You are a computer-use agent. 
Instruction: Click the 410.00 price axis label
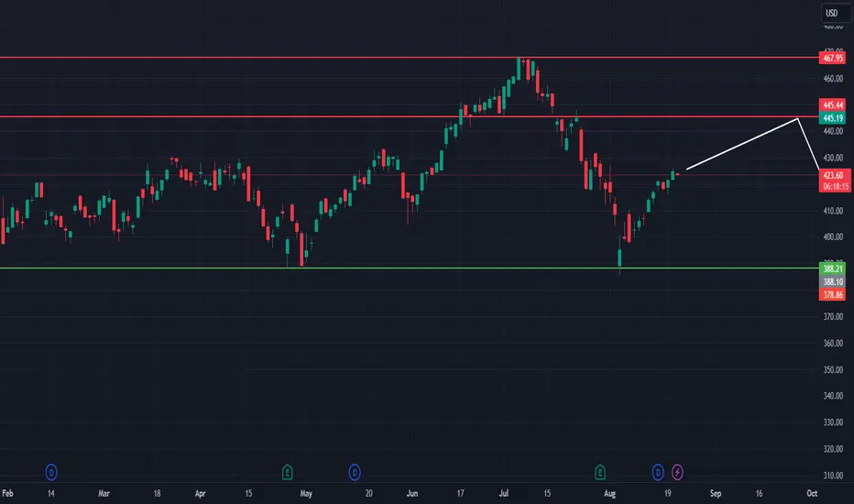click(x=833, y=211)
